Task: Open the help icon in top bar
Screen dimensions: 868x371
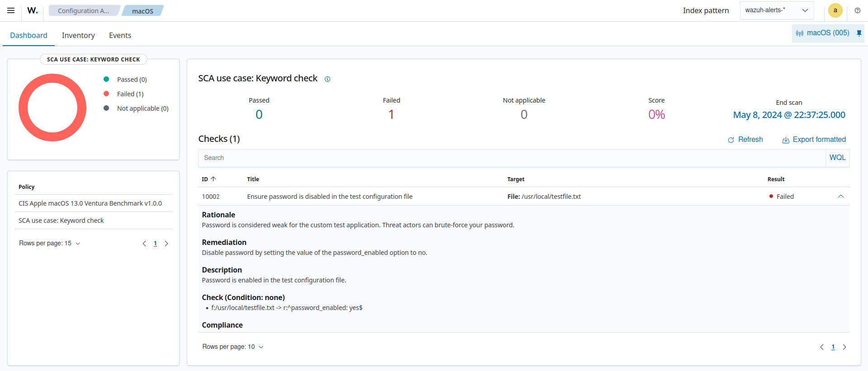Action: pyautogui.click(x=857, y=10)
